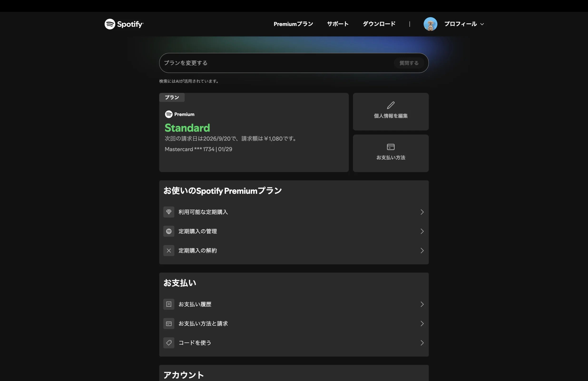Click the Spotify logo in the header

(124, 24)
